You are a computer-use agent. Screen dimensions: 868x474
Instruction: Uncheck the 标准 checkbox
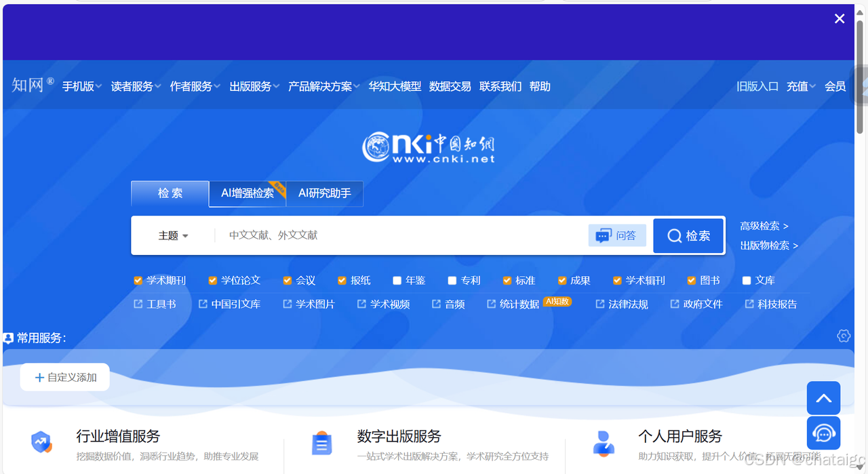(x=507, y=280)
